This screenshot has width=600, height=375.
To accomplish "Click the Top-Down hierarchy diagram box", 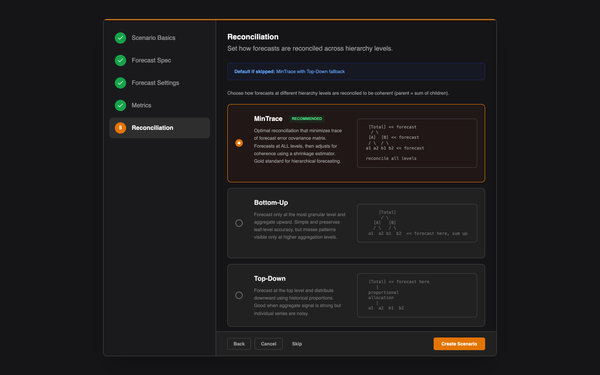I will click(x=417, y=295).
